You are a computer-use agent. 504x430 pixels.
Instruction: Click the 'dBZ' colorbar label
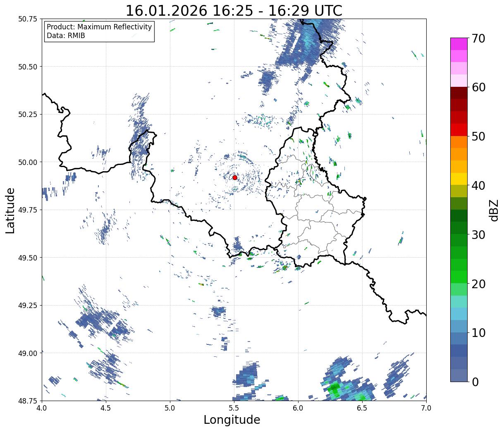[x=494, y=210]
